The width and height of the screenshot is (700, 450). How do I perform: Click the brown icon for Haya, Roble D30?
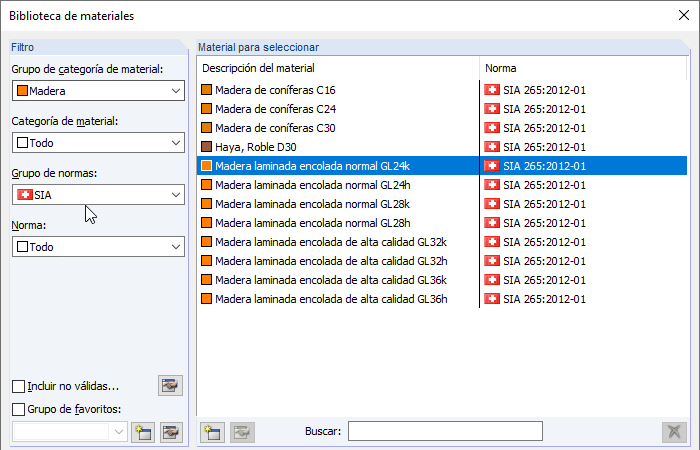[x=207, y=147]
